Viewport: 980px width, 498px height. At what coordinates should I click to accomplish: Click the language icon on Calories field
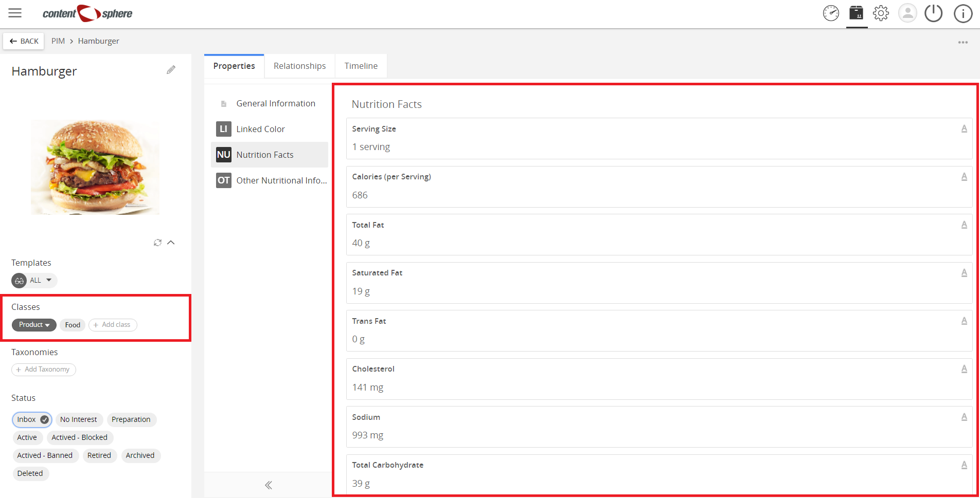[x=964, y=177]
